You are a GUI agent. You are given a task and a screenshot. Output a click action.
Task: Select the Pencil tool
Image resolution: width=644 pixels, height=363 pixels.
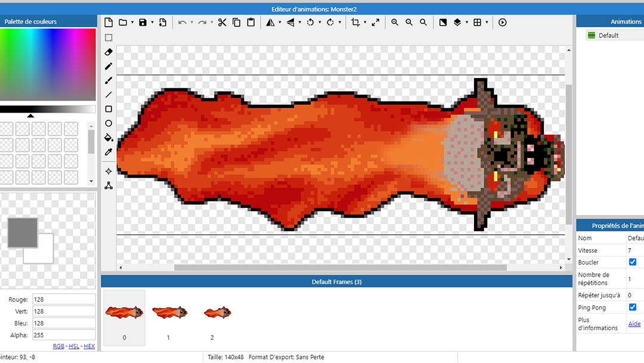click(109, 66)
